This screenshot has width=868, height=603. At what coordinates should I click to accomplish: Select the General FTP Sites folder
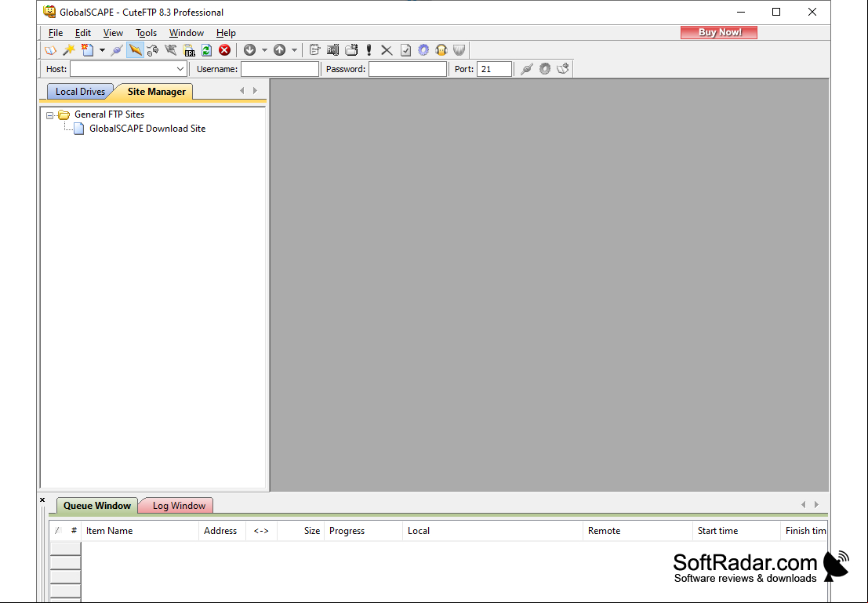click(109, 114)
